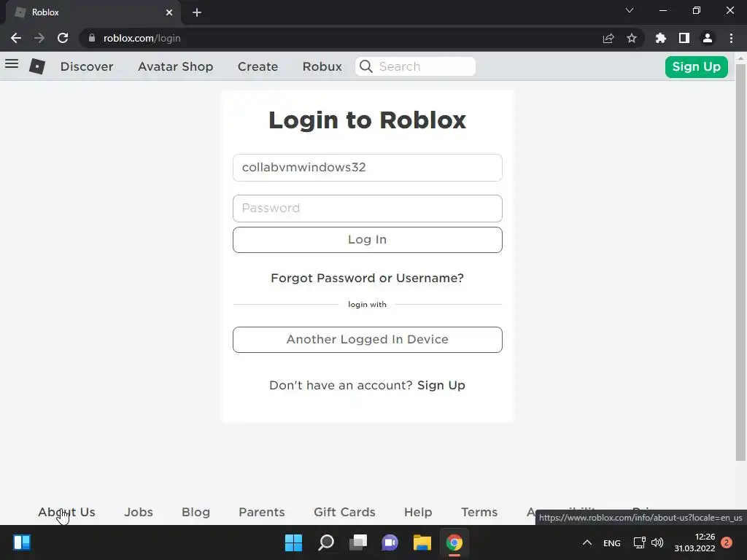The height and width of the screenshot is (560, 747).
Task: Open the notification badge showing 2
Action: click(727, 542)
